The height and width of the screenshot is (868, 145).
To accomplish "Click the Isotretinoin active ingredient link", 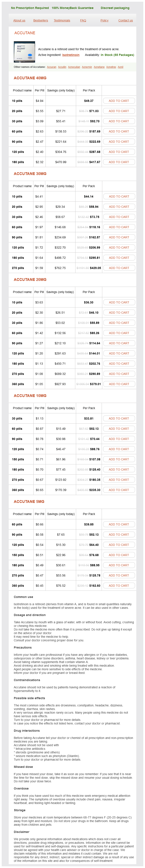I will coord(71,55).
